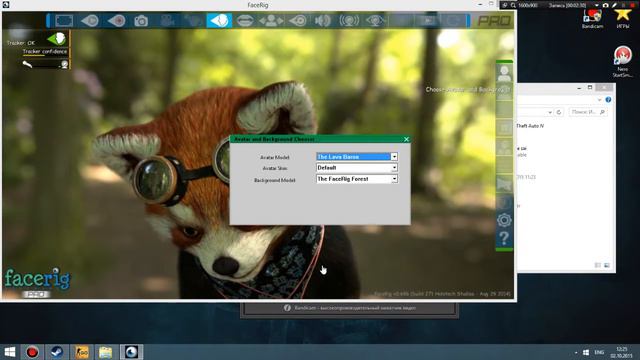Toggle the highlighted face tracking toolbar icon

coord(219,20)
